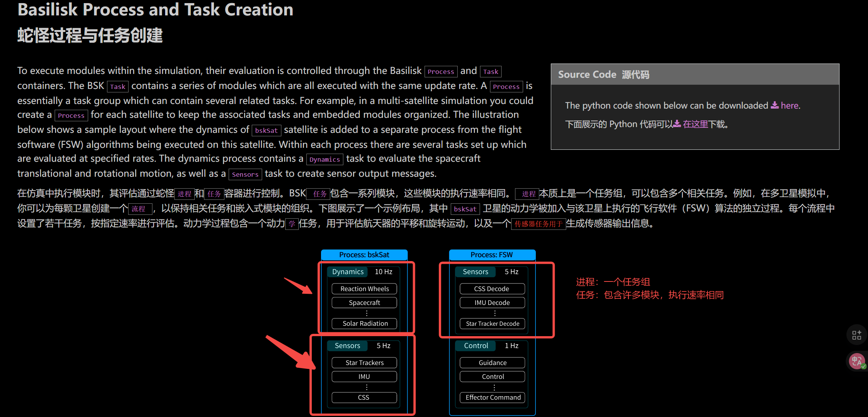
Task: Click the Dynamics inline code label
Action: tap(324, 159)
